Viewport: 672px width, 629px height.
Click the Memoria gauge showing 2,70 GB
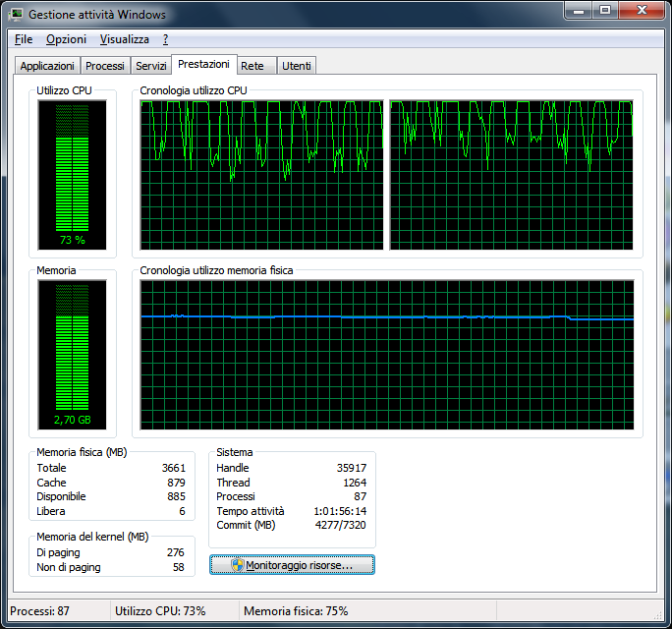coord(72,355)
